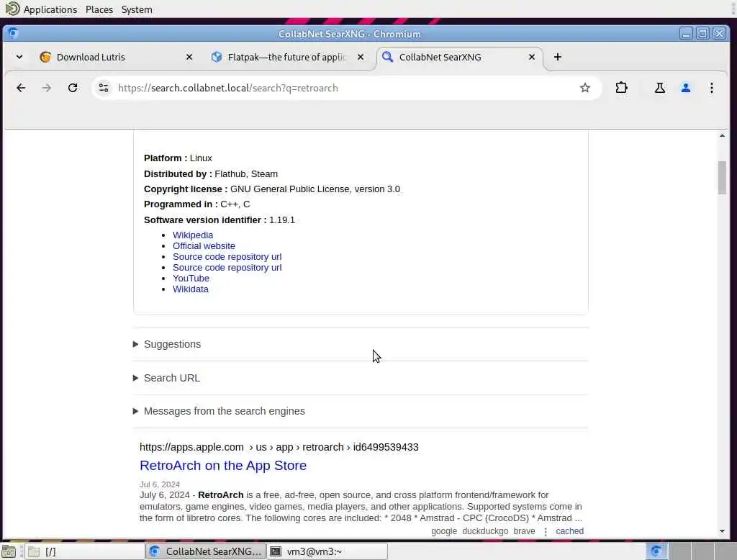Viewport: 737px width, 560px height.
Task: Open RetroArch on the App Store result
Action: [x=223, y=466]
